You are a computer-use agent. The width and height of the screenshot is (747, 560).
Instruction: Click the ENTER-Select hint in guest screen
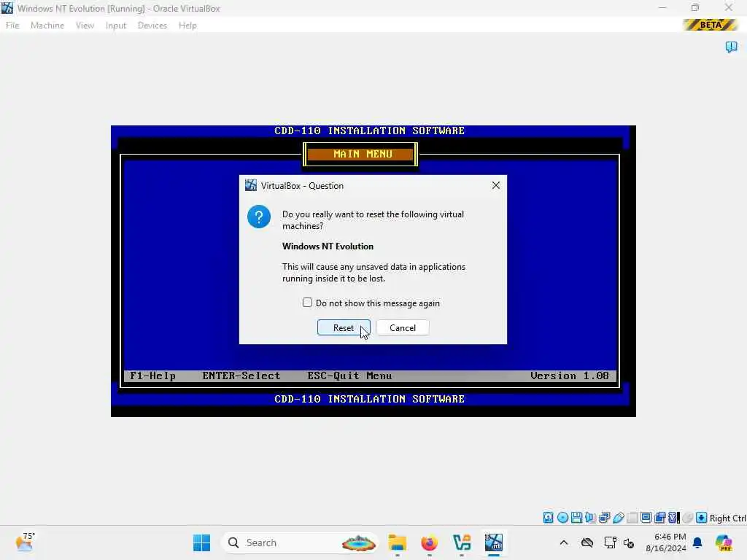coord(241,376)
